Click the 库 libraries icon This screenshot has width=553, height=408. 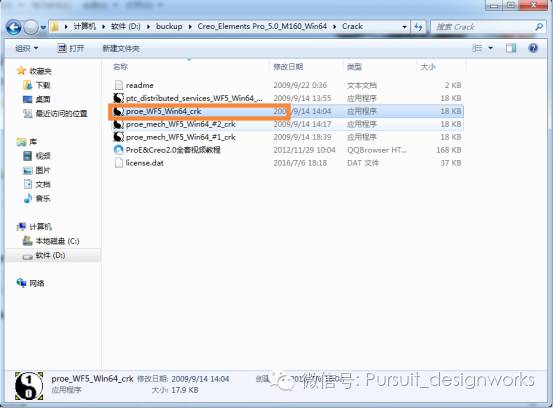(x=21, y=142)
